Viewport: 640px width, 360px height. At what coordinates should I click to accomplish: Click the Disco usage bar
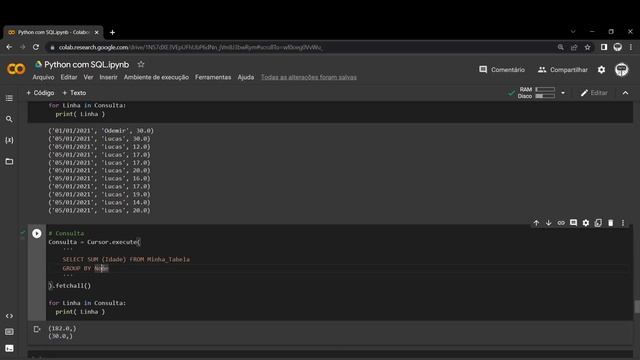pyautogui.click(x=545, y=96)
